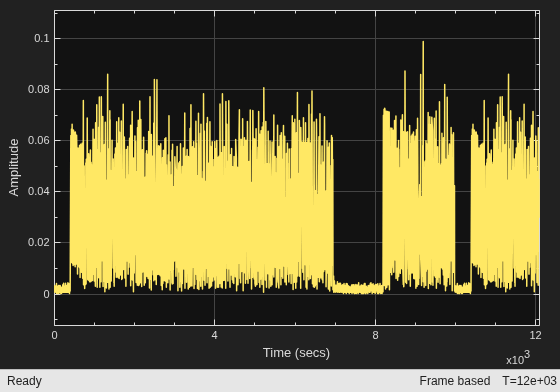The image size is (560, 392).
Task: Click the T=12e+03 time readout
Action: 529,381
